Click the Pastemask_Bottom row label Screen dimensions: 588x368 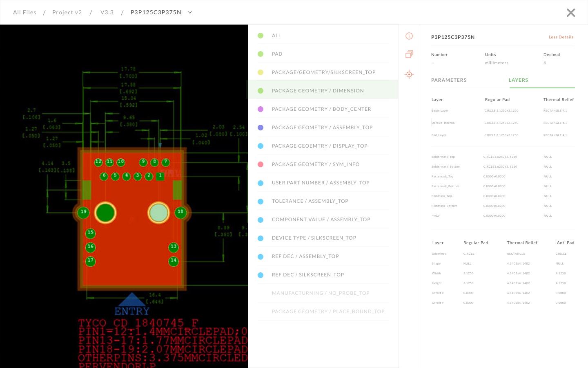[x=445, y=186]
